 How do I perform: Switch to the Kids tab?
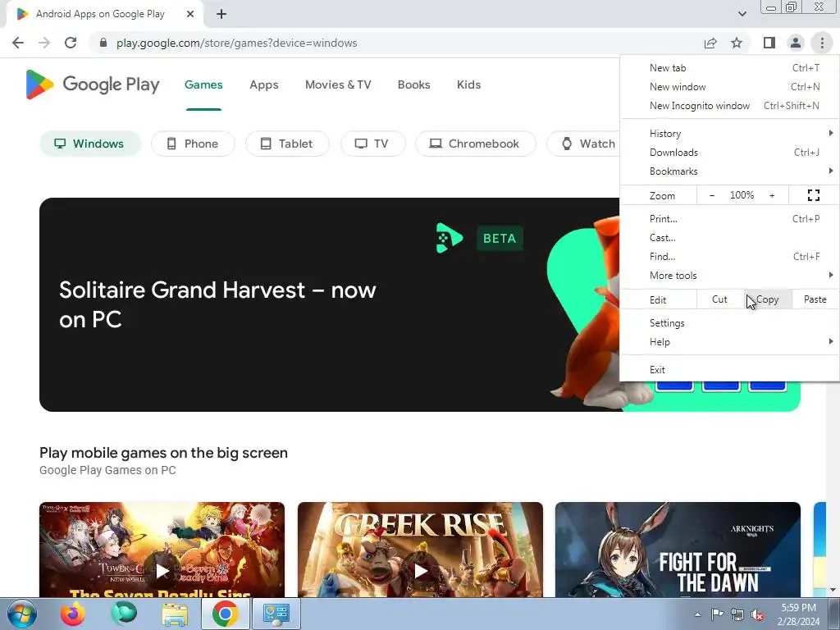[468, 84]
